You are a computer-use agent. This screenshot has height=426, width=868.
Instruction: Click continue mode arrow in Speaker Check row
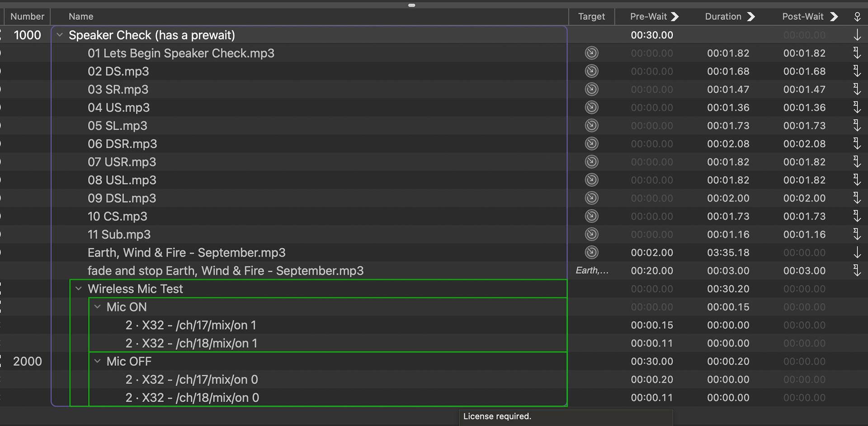[x=857, y=35]
